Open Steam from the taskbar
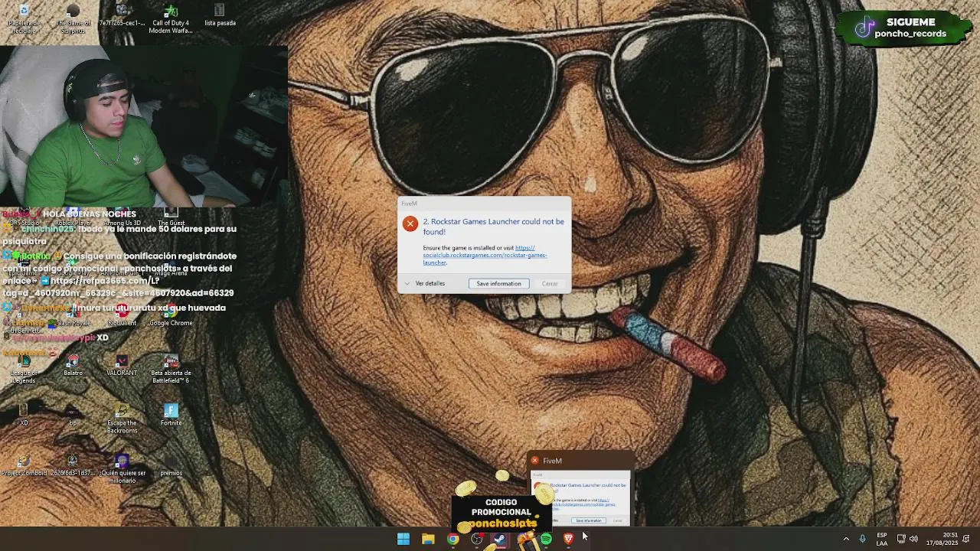This screenshot has width=980, height=551. 500,539
